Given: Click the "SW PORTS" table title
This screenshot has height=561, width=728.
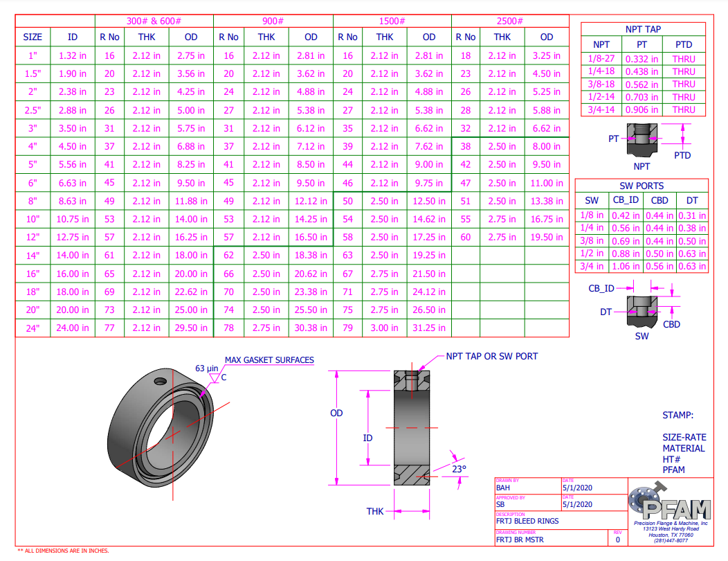Looking at the screenshot, I should click(x=641, y=186).
